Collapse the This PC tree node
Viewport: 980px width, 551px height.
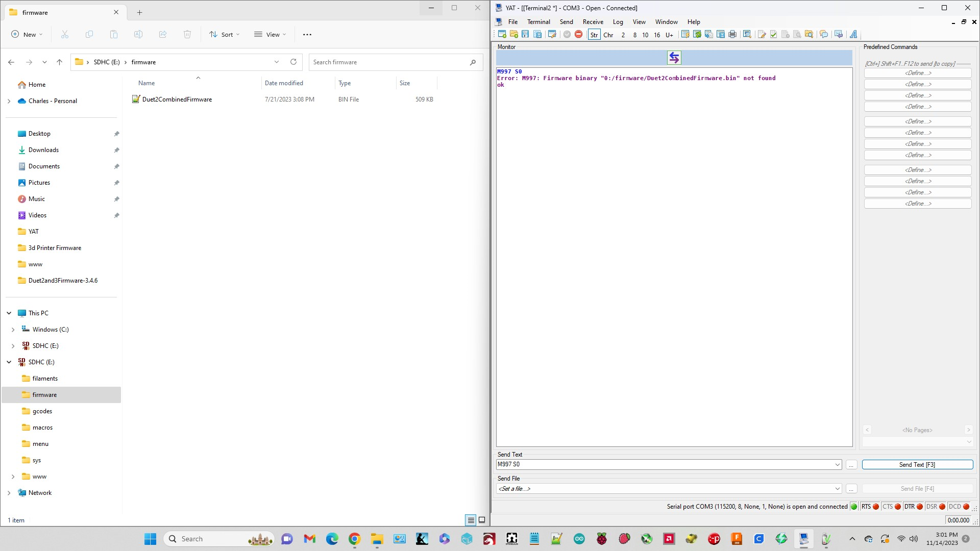(9, 313)
